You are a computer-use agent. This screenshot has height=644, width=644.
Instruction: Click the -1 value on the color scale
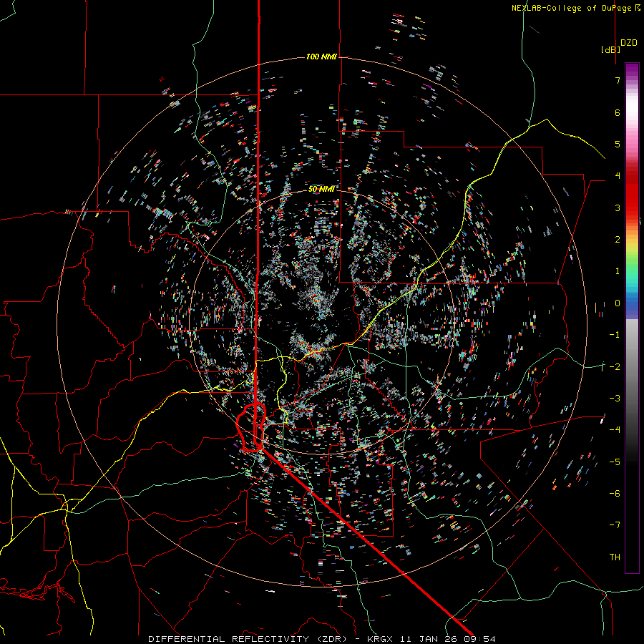[x=615, y=335]
